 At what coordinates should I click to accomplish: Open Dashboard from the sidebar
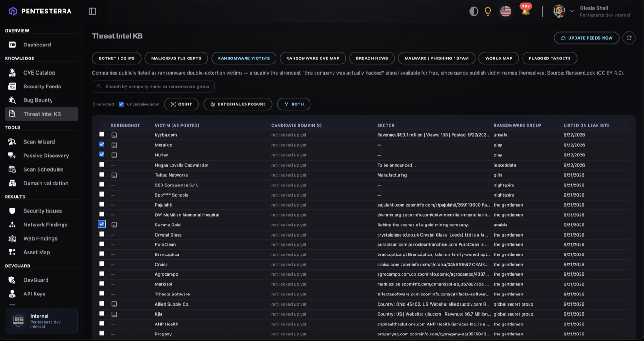(41, 45)
